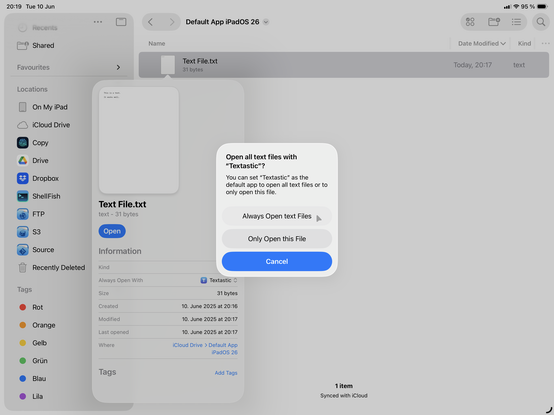The width and height of the screenshot is (554, 415).
Task: Open column header ellipsis options
Action: coord(546,43)
